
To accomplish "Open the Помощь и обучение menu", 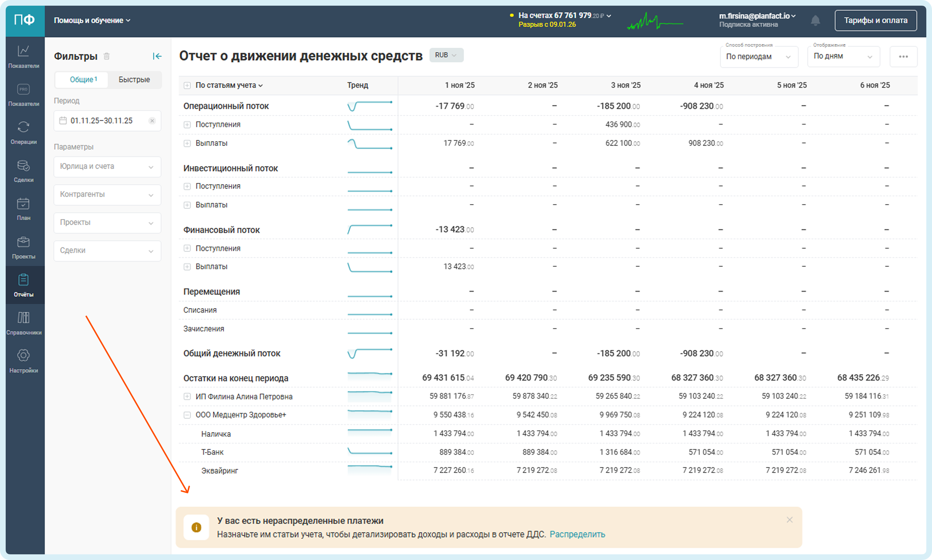I will click(92, 20).
